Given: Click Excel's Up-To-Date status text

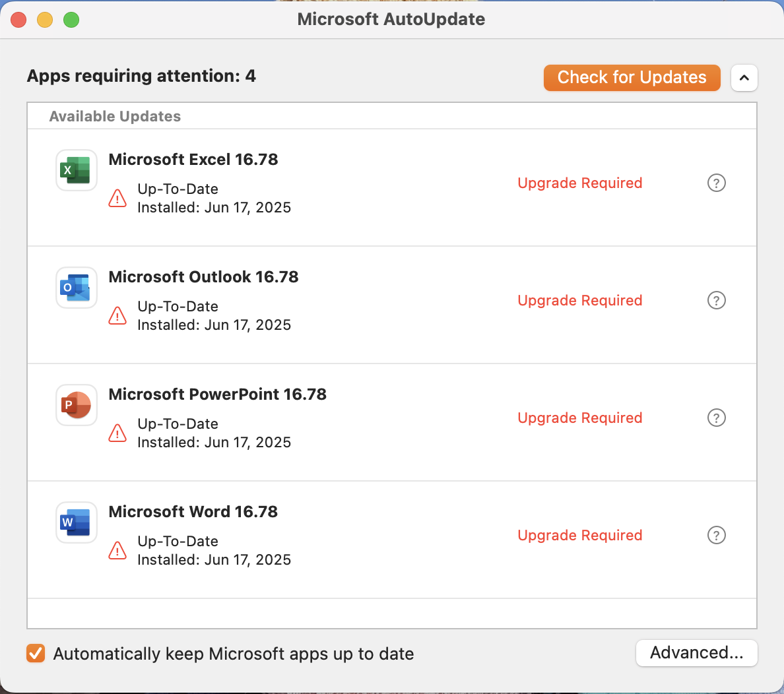Looking at the screenshot, I should 178,189.
